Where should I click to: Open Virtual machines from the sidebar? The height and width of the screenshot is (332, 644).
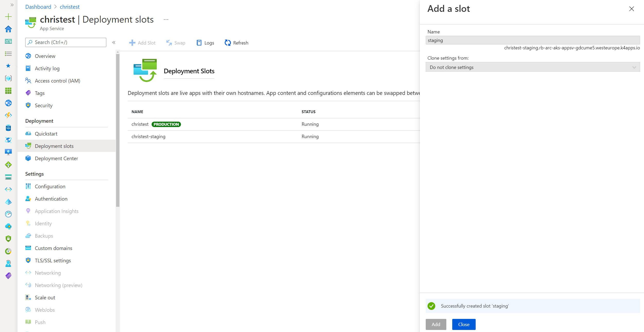[x=8, y=152]
